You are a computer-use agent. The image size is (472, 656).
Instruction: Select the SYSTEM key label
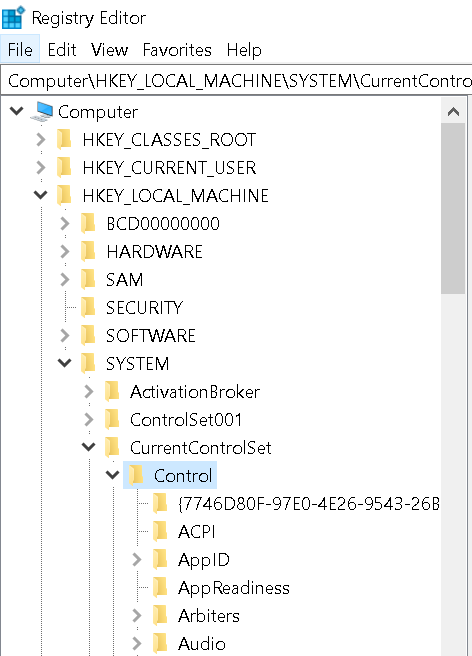(x=137, y=364)
